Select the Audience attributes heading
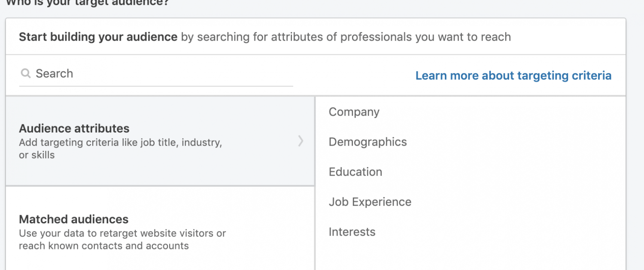This screenshot has height=270, width=644. [x=74, y=129]
